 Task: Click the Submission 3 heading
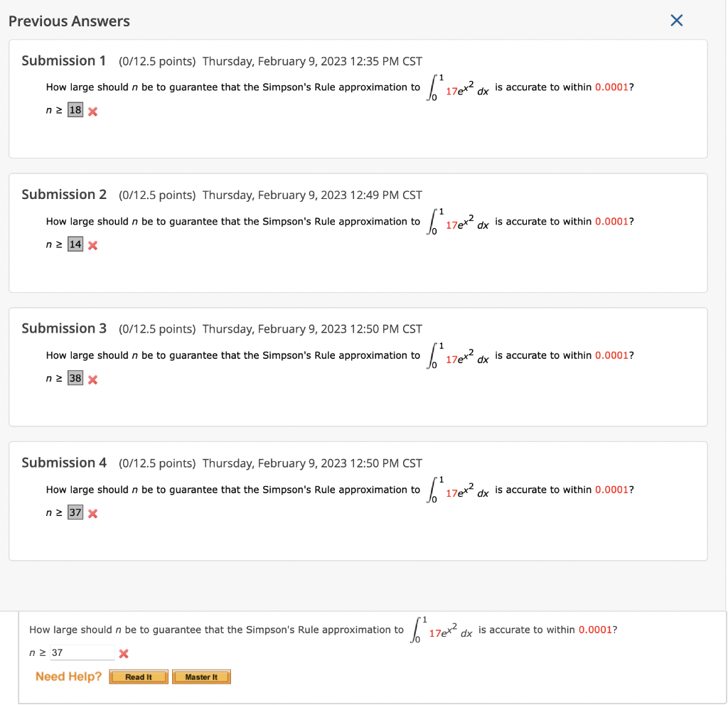pos(64,329)
